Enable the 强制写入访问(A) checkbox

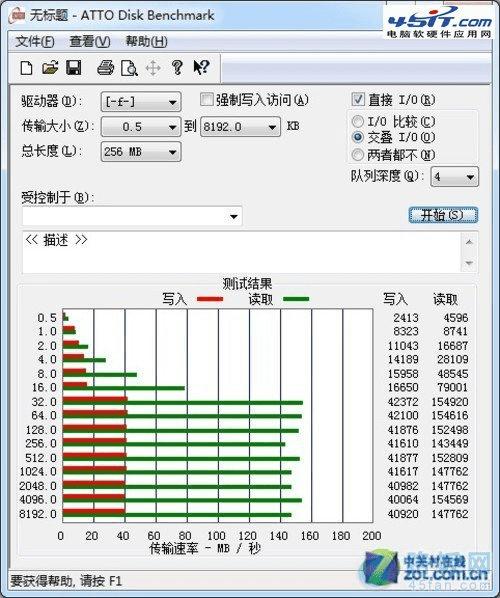[x=206, y=100]
